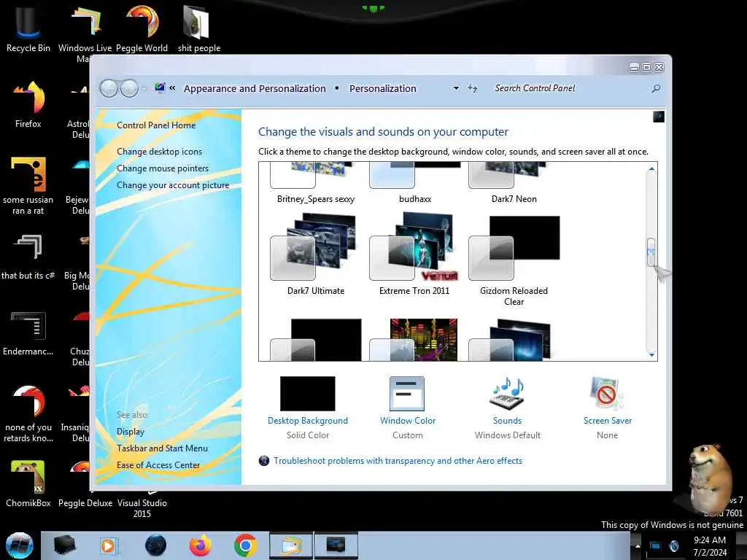Open the dark globe taskbar icon
This screenshot has height=560, width=747.
pyautogui.click(x=155, y=545)
